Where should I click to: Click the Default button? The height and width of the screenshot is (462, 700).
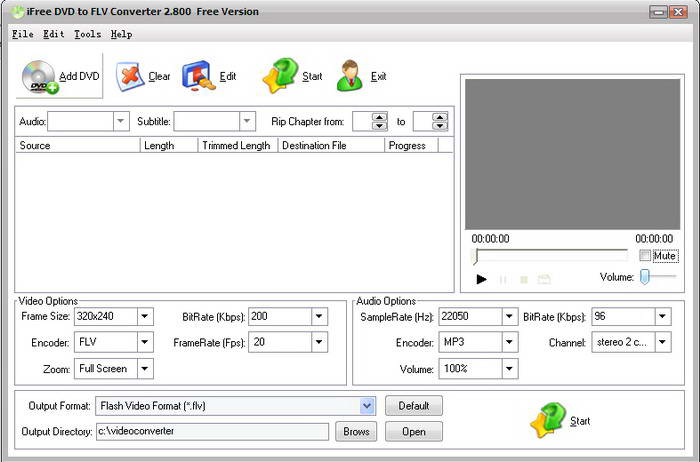(414, 406)
